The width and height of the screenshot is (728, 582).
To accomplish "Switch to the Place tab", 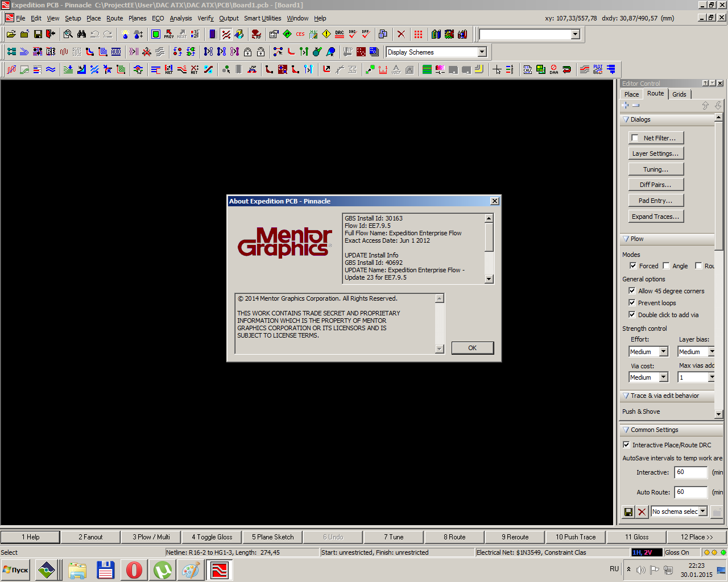I will pos(631,94).
